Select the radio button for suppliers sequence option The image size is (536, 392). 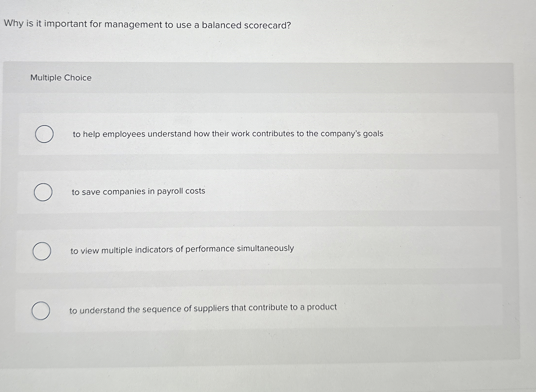click(41, 310)
